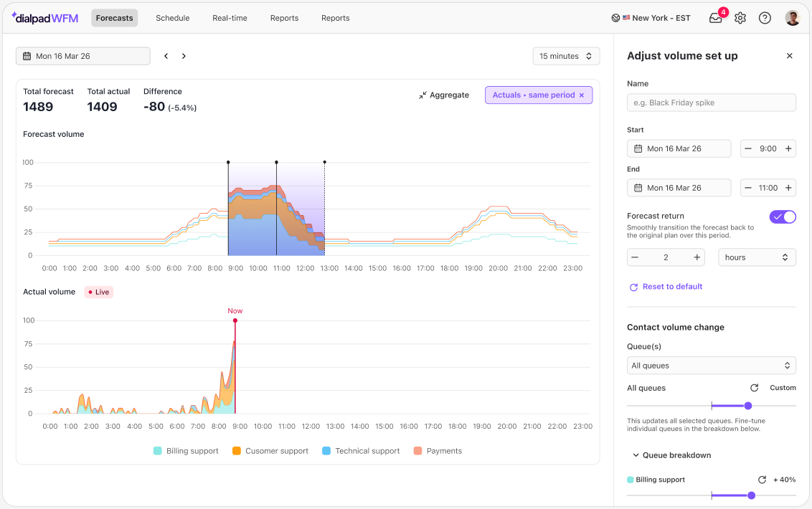Switch to the Schedule tab

[x=172, y=18]
